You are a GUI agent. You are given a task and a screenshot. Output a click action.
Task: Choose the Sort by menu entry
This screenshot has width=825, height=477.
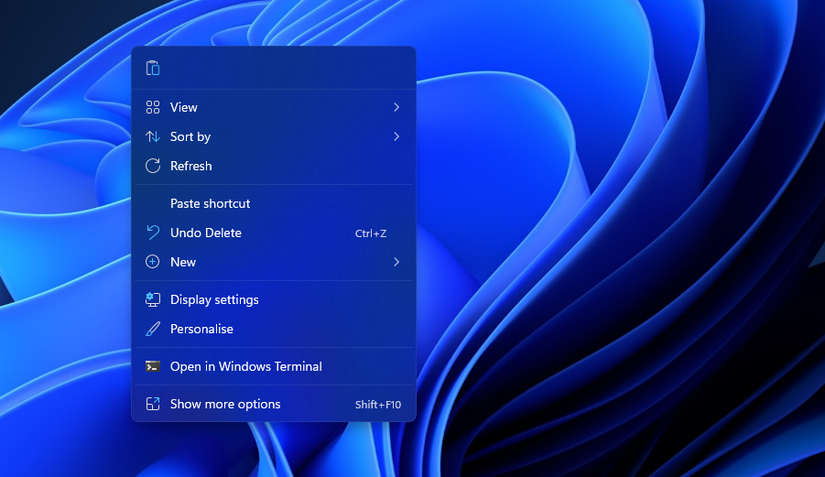click(x=274, y=137)
